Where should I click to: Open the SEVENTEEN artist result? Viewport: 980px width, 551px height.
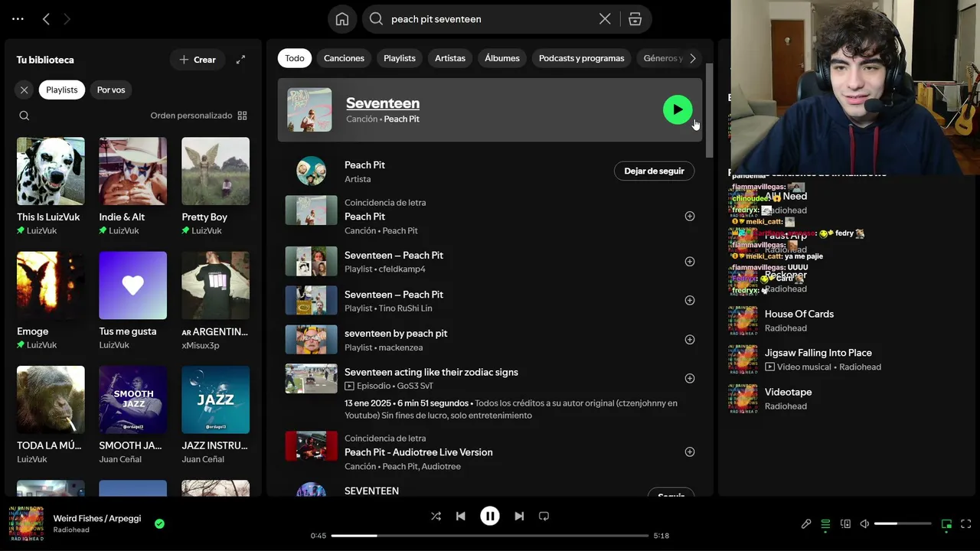(371, 491)
